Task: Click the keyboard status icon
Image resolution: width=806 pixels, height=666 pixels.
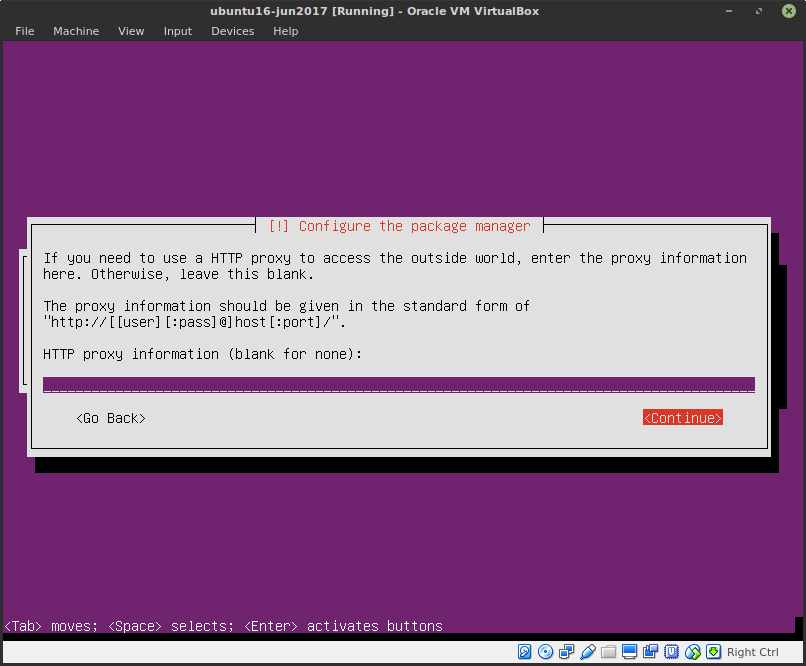Action: coord(714,651)
